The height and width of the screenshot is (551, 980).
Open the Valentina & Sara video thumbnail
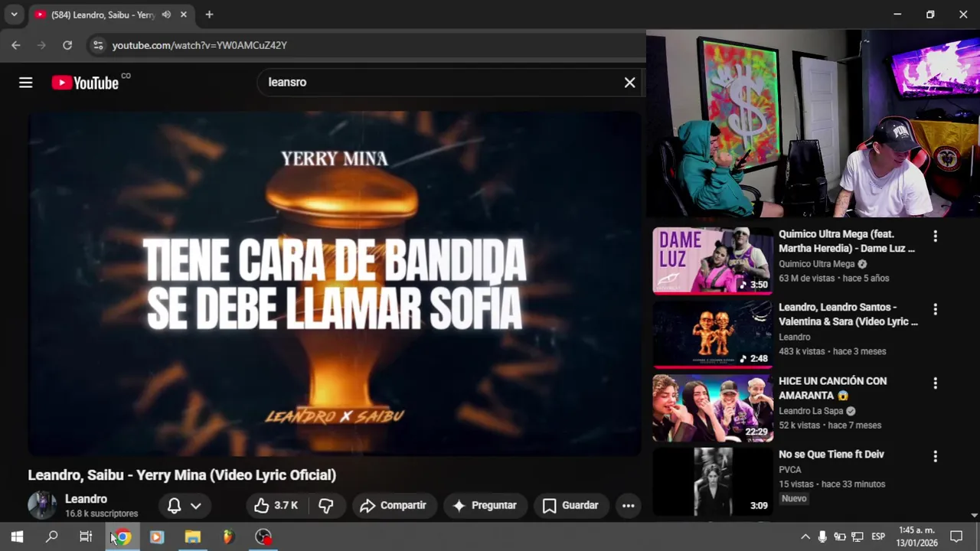pyautogui.click(x=713, y=334)
